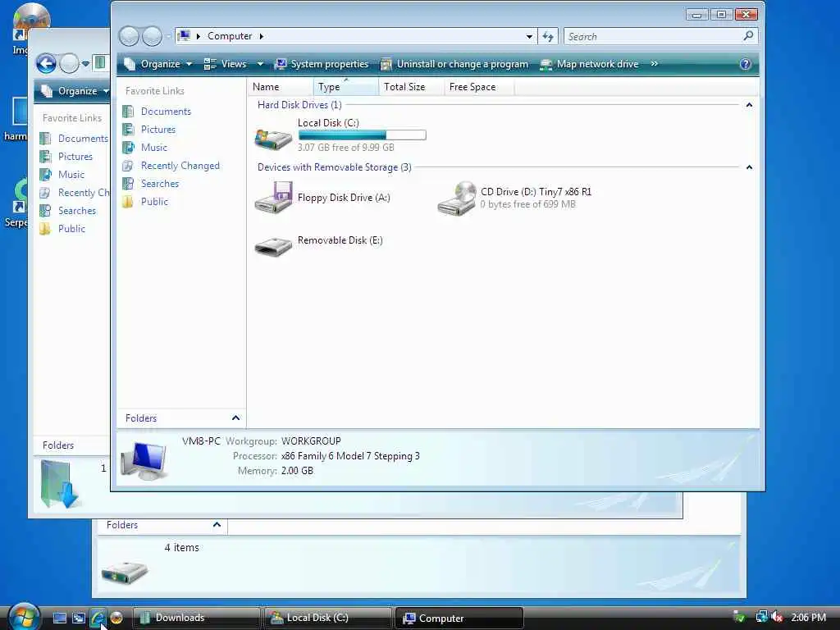840x630 pixels.
Task: Click the search magnifier icon
Action: click(x=748, y=36)
